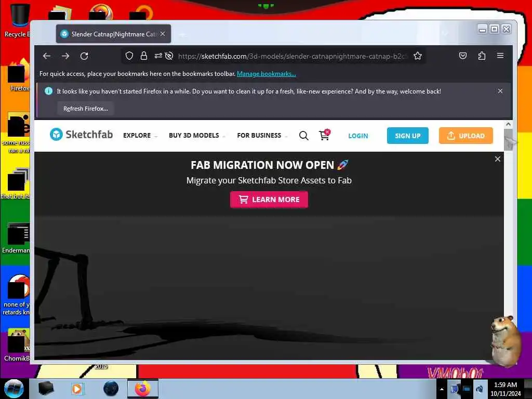The height and width of the screenshot is (399, 532).
Task: Click the Sketchfab logo
Action: click(x=81, y=135)
